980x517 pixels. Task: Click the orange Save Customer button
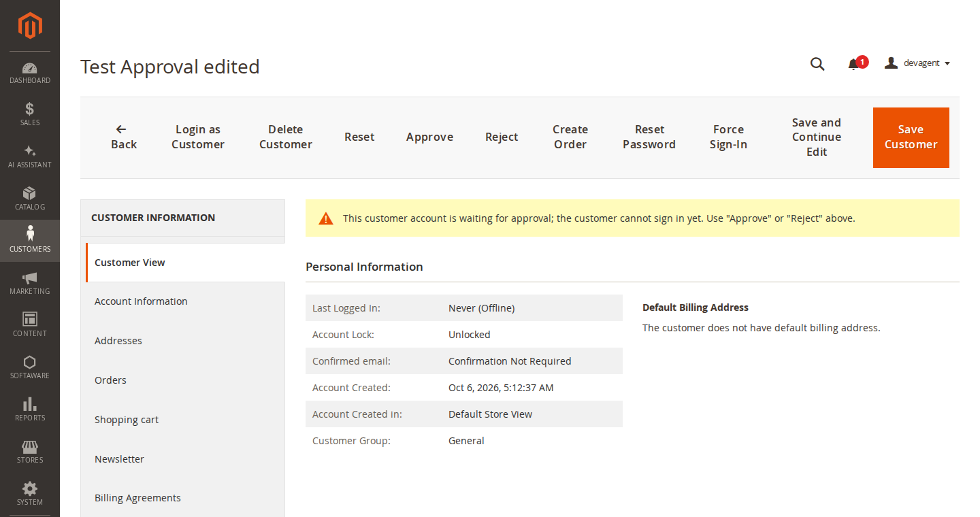tap(911, 137)
